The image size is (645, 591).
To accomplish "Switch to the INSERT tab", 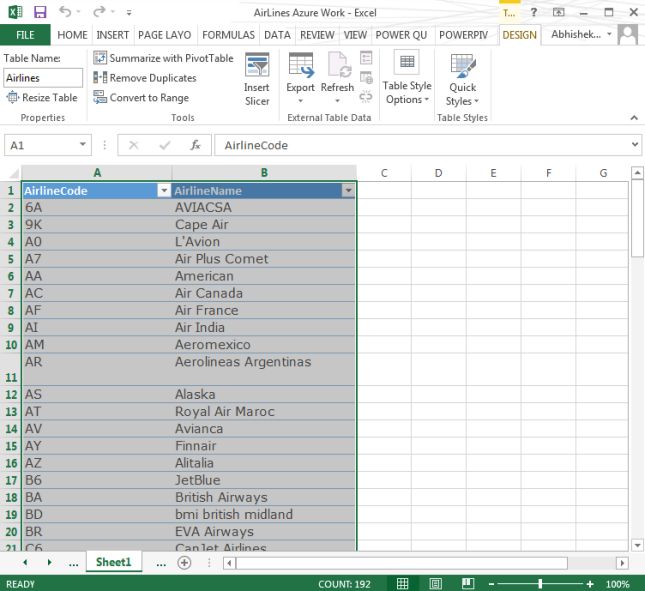I will pyautogui.click(x=113, y=35).
